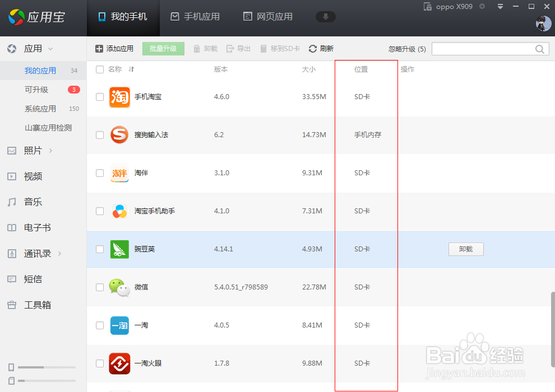Click the 搜狗输入法 app icon
The image size is (555, 392).
[x=119, y=134]
